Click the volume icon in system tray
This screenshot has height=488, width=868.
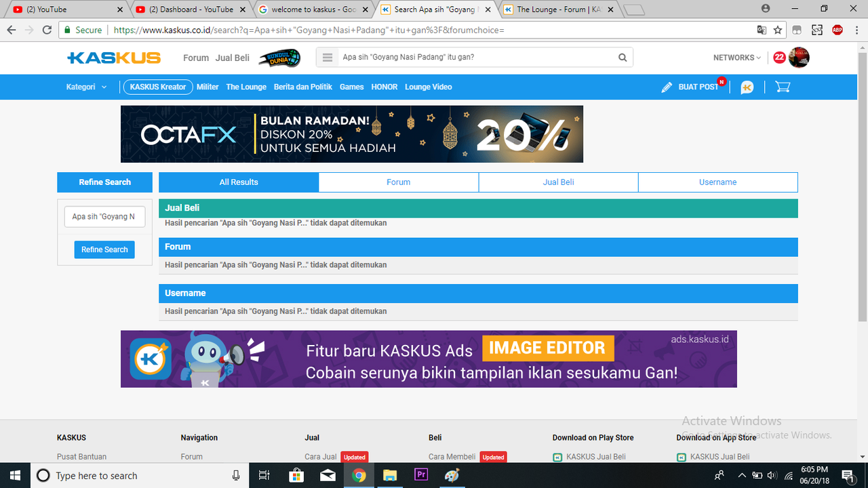click(x=772, y=475)
